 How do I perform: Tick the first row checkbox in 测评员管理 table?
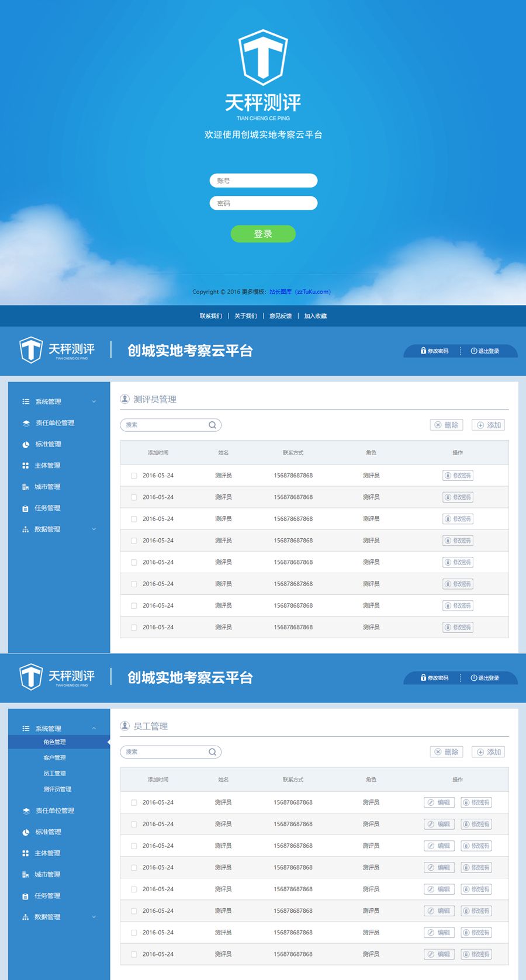pos(134,476)
